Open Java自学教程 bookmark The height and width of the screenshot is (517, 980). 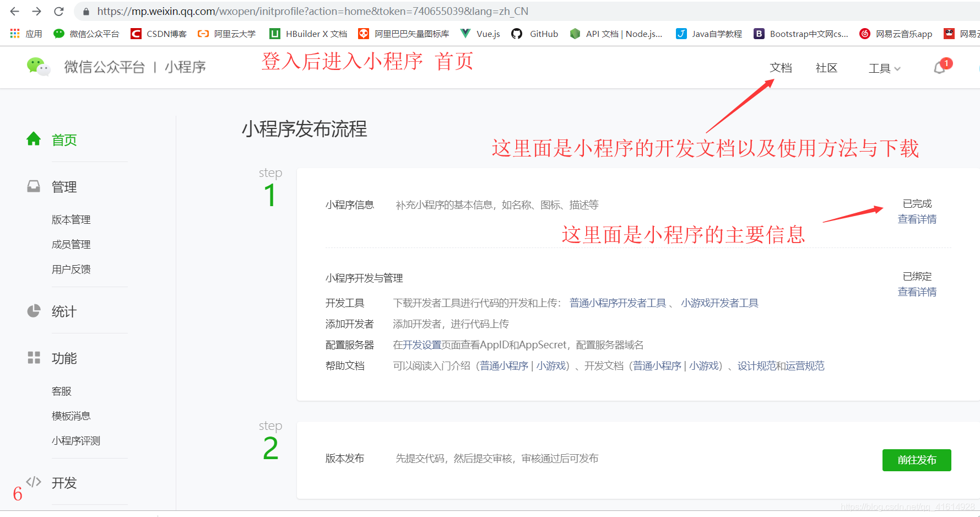[708, 34]
